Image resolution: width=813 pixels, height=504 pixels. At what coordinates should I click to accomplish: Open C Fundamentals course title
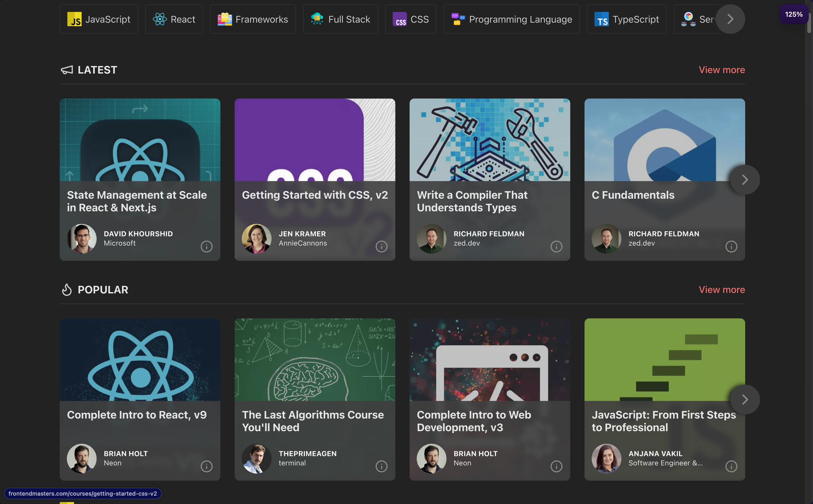633,195
